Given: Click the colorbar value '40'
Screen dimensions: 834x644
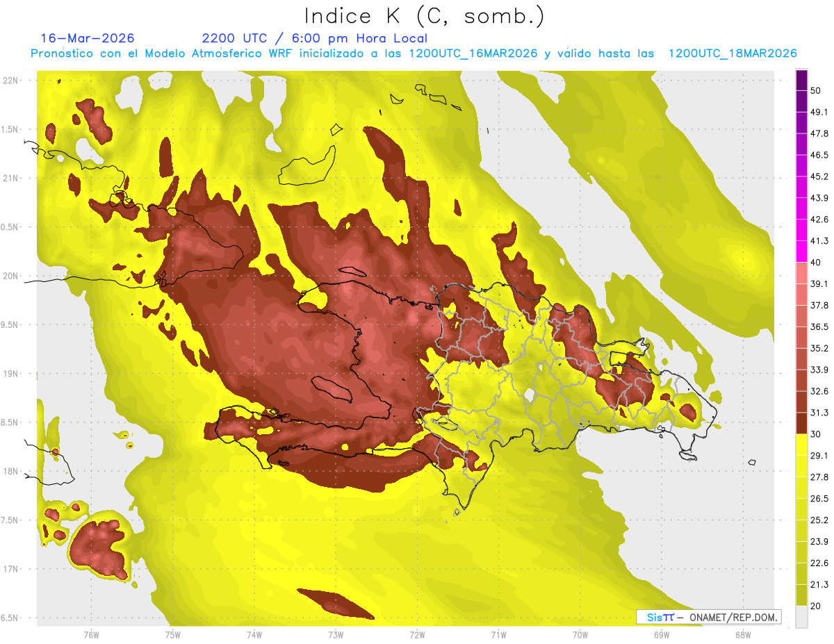Looking at the screenshot, I should pos(816,263).
